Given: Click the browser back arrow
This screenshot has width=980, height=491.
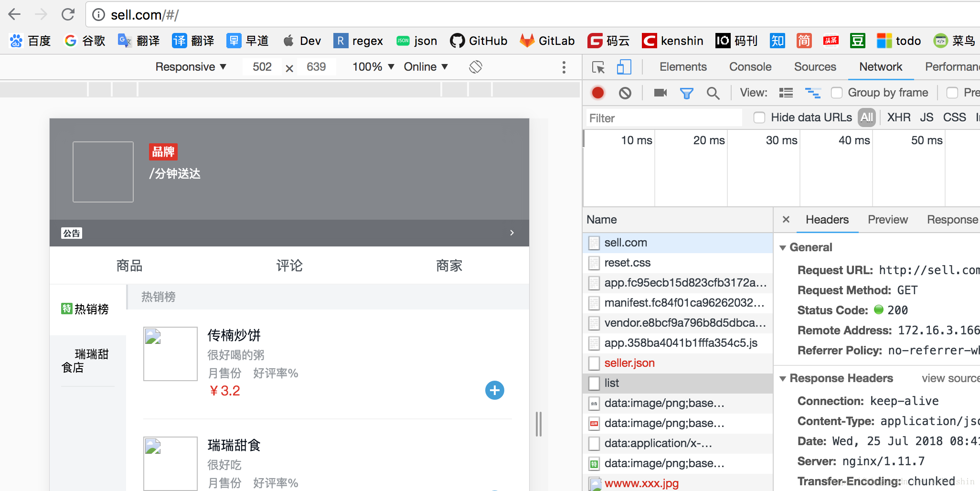Looking at the screenshot, I should point(15,14).
